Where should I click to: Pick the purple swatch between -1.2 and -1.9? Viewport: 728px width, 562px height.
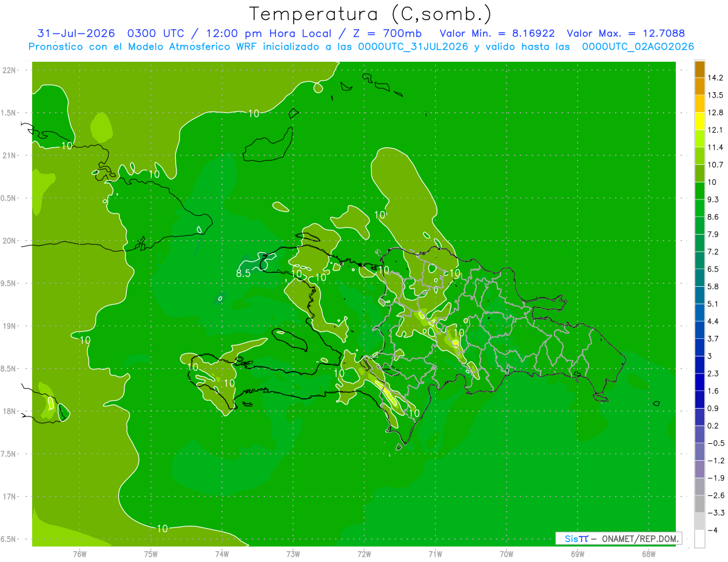(699, 469)
